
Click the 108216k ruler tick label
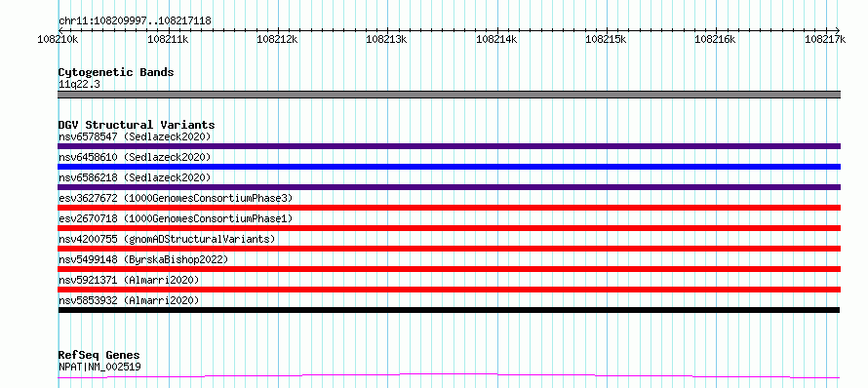tap(716, 39)
